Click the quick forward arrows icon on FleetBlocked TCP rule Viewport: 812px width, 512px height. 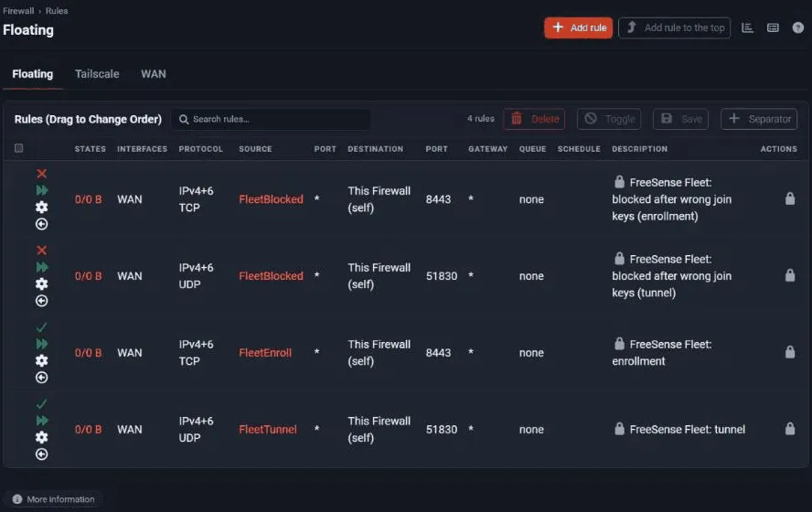click(x=41, y=190)
